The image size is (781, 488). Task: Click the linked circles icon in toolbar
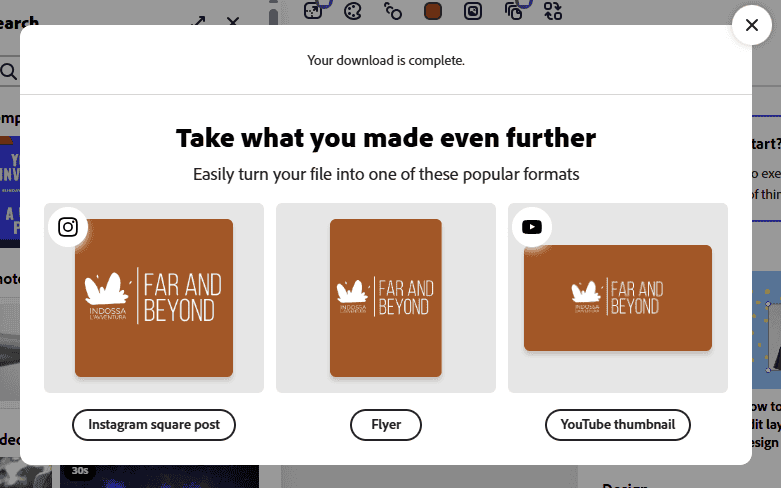click(393, 11)
